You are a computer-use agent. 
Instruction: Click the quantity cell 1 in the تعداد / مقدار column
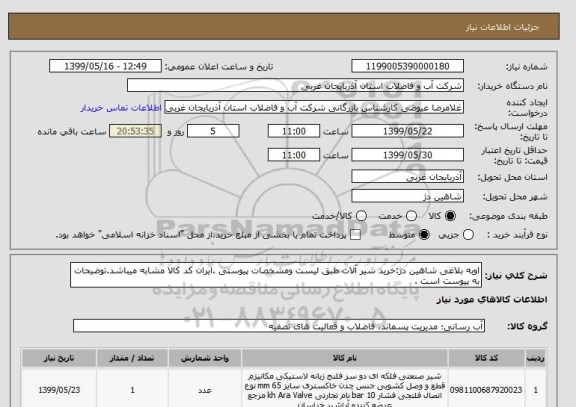[x=132, y=390]
